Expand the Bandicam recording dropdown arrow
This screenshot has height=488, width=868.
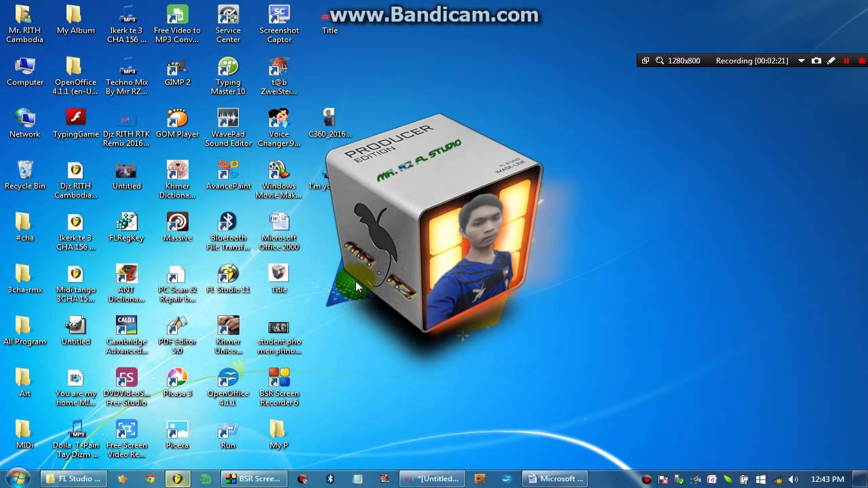[801, 61]
